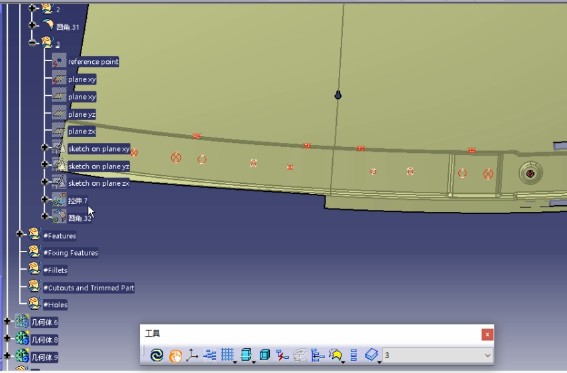Click the Update All swirl icon

[157, 355]
